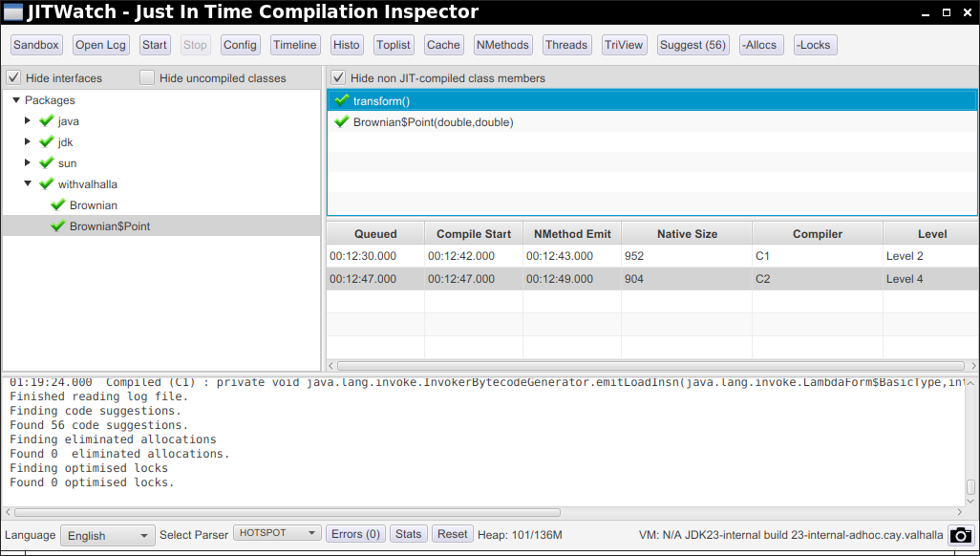The width and height of the screenshot is (980, 556).
Task: Enable Hide uncompiled classes checkbox
Action: coord(147,78)
